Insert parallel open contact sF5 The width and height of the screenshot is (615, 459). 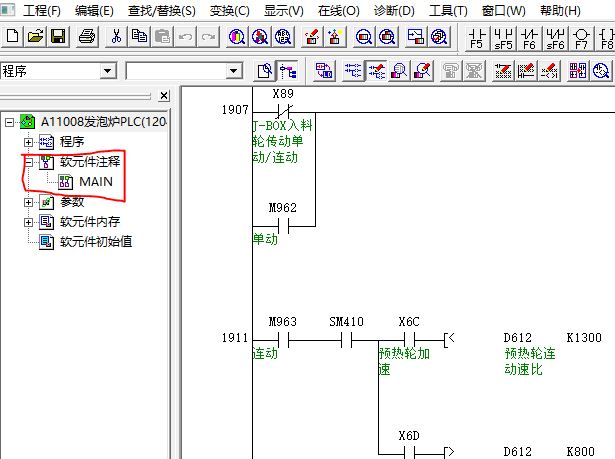502,37
